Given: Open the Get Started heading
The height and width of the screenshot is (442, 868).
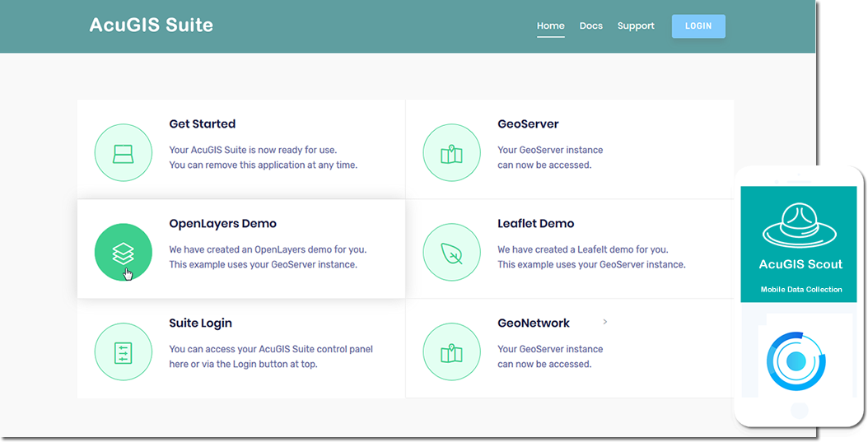Looking at the screenshot, I should [202, 124].
